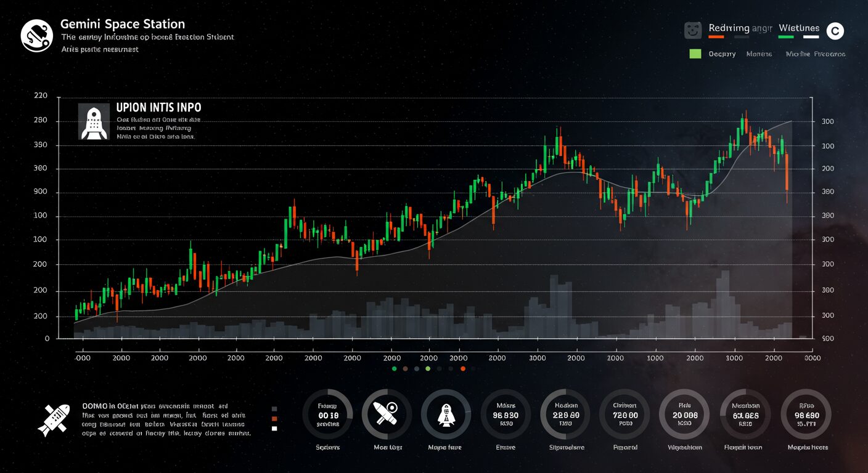Image resolution: width=868 pixels, height=473 pixels.
Task: Click the rocket thumbnail beside UPION INTIS INPO
Action: pos(94,121)
